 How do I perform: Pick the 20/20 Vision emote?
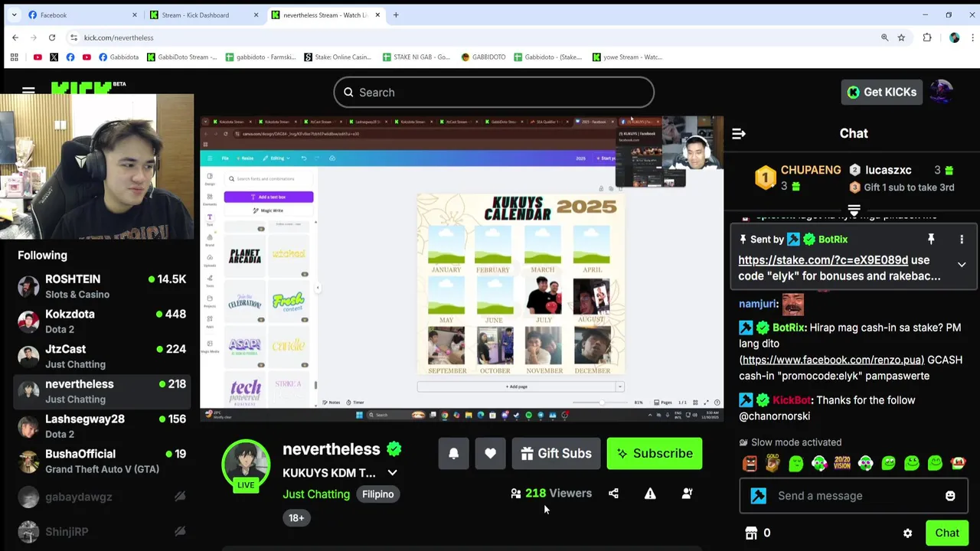(842, 463)
